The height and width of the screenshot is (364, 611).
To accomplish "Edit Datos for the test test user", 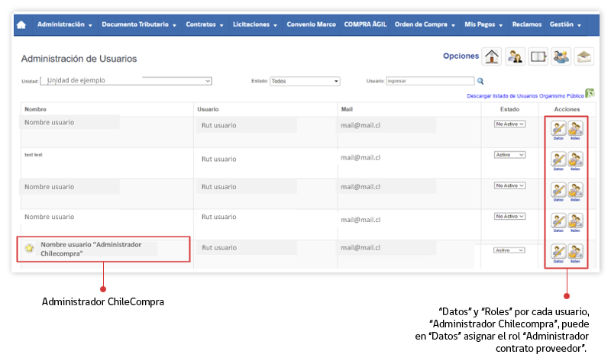I will pos(558,160).
